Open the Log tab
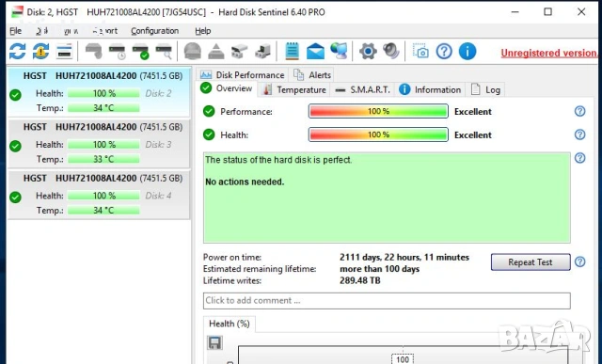This screenshot has width=602, height=364. pos(485,90)
